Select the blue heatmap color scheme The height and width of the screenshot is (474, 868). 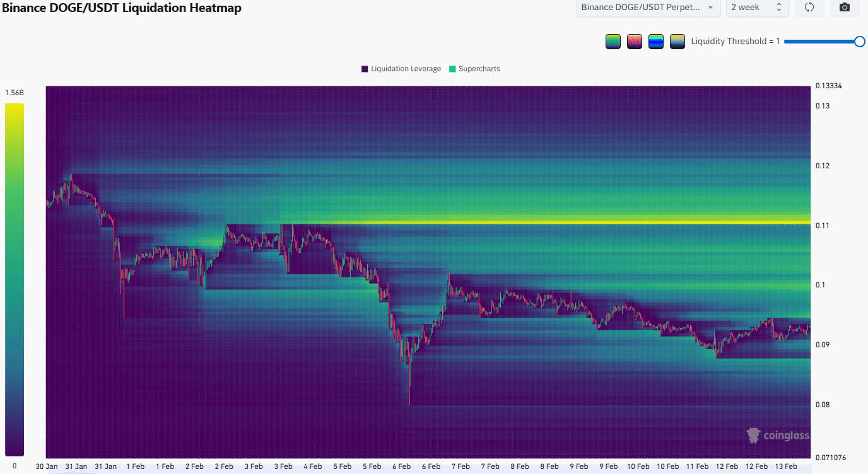pos(655,41)
